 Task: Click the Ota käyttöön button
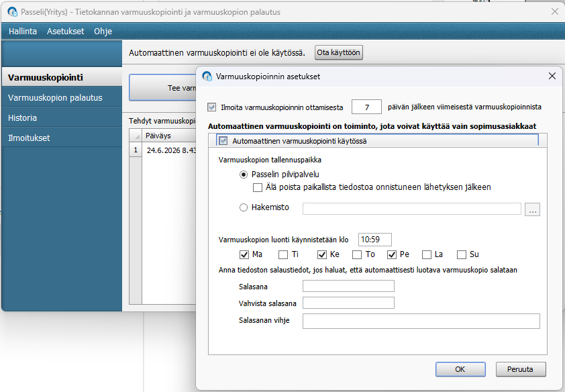point(338,52)
